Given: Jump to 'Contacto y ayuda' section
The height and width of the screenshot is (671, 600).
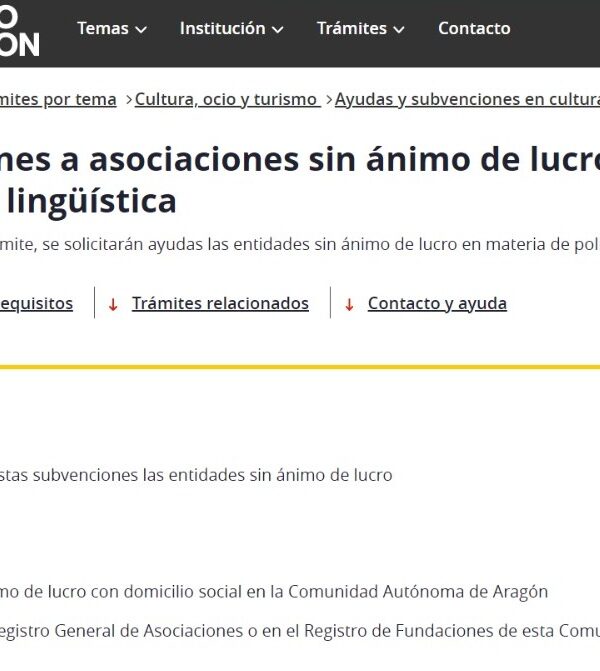Looking at the screenshot, I should 437,303.
